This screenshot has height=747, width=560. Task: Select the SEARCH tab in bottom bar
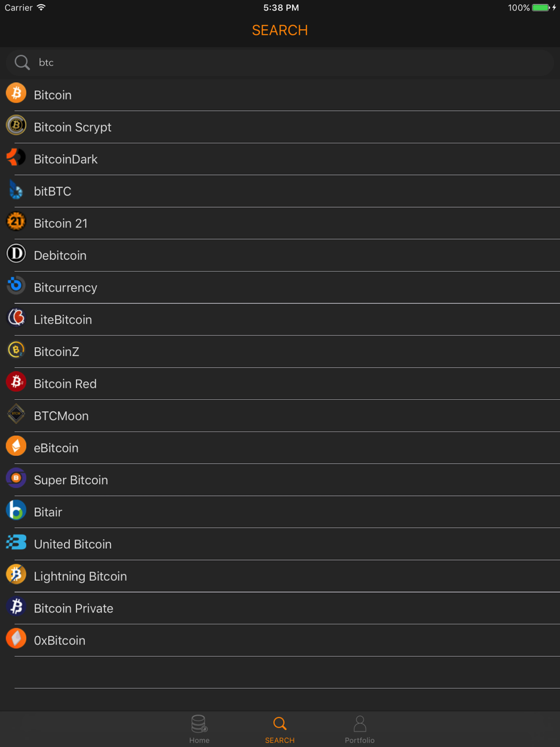tap(280, 730)
